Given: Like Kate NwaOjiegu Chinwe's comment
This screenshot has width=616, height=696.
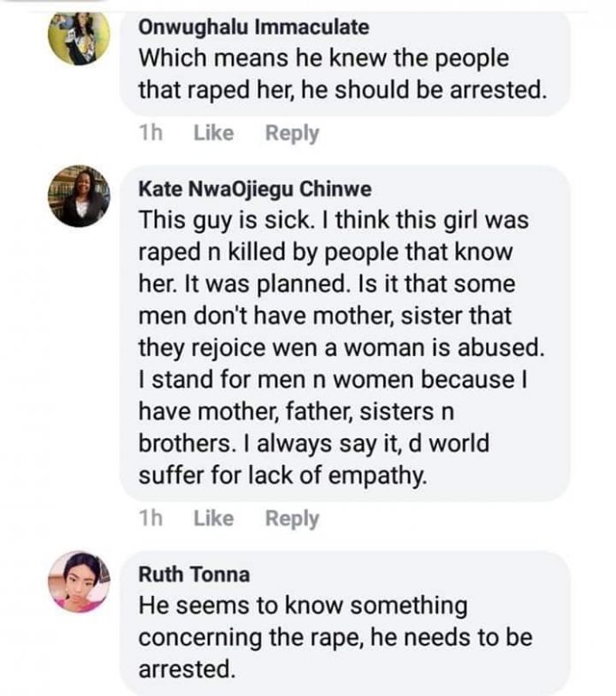Looking at the screenshot, I should pos(212,519).
